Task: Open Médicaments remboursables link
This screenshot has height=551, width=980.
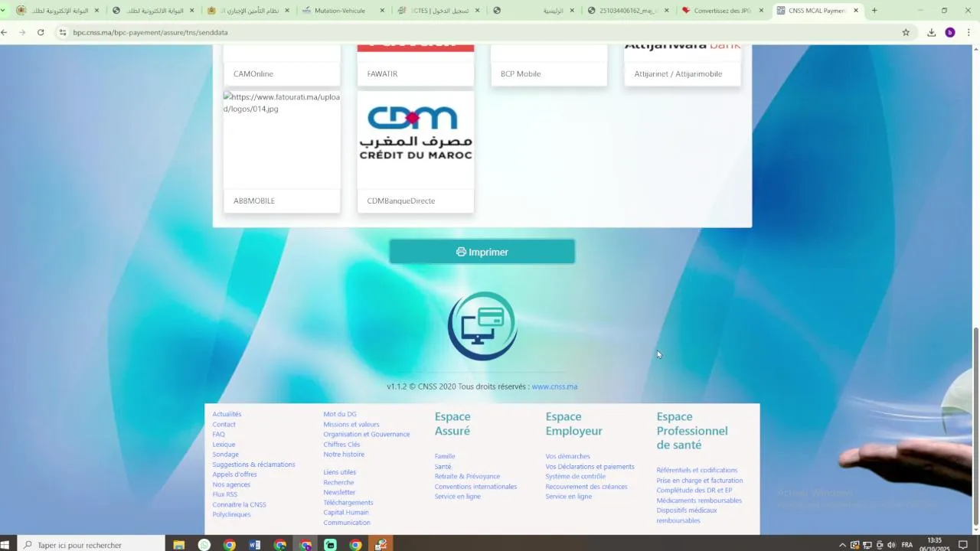Action: [699, 500]
